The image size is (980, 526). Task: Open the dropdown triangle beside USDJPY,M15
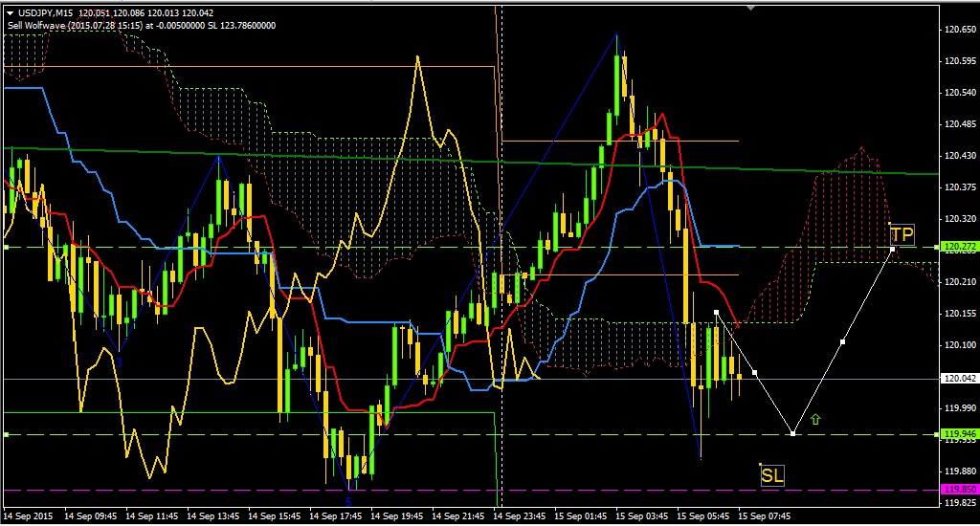pos(10,13)
